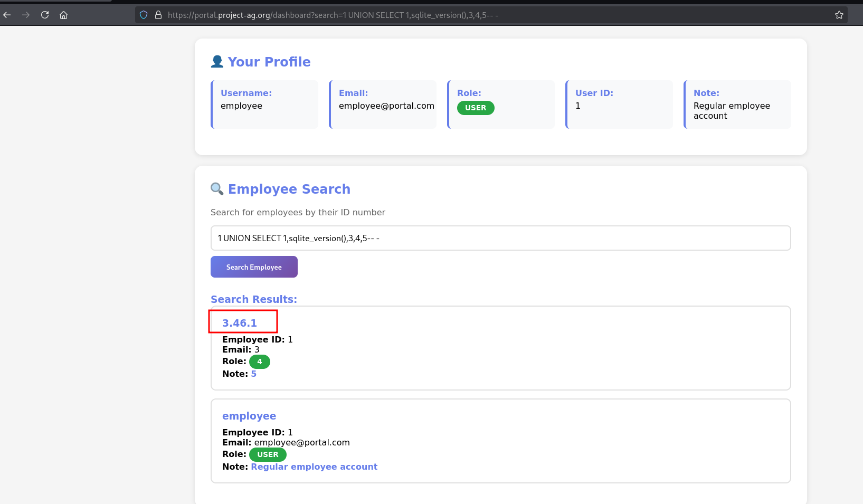Open the Regular employee account note link
Image resolution: width=863 pixels, height=504 pixels.
[315, 467]
